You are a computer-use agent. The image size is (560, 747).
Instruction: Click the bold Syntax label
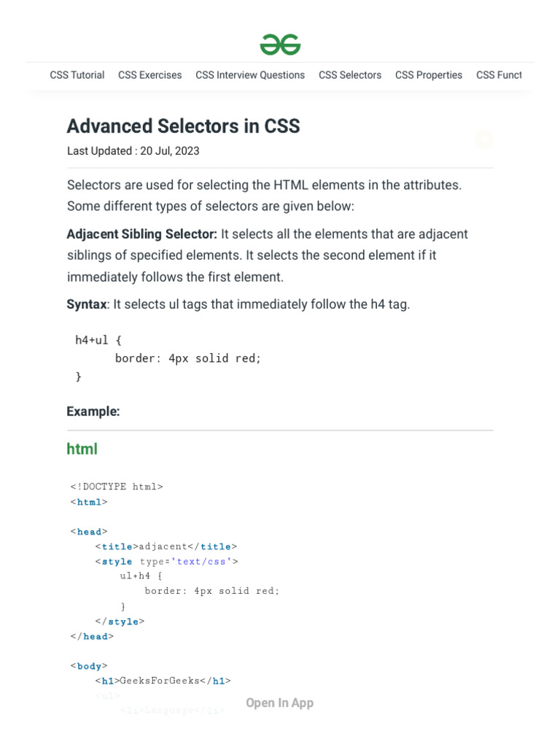click(x=86, y=304)
